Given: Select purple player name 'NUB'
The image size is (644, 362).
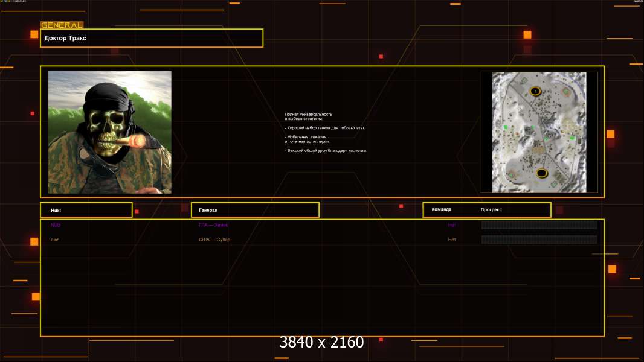Looking at the screenshot, I should [x=56, y=224].
